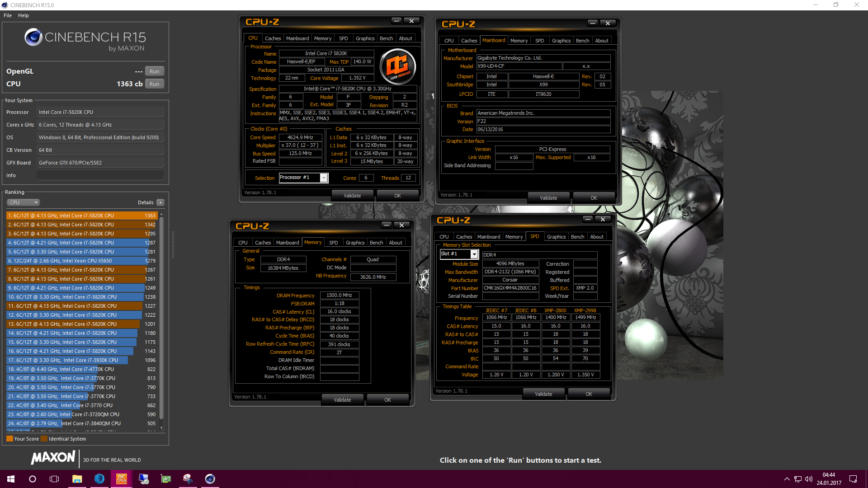
Task: Click Validate in CPU-Z CPU window
Action: [x=352, y=196]
